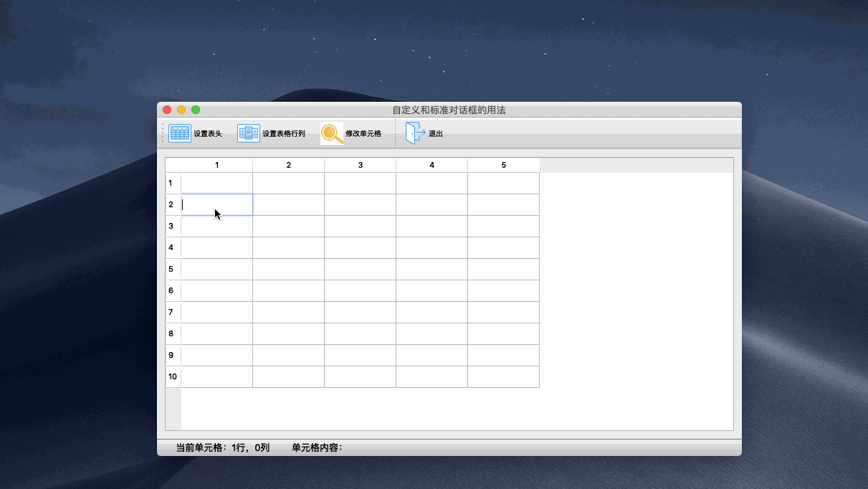Select row header 2
Screen dimensions: 868x489
(x=173, y=204)
